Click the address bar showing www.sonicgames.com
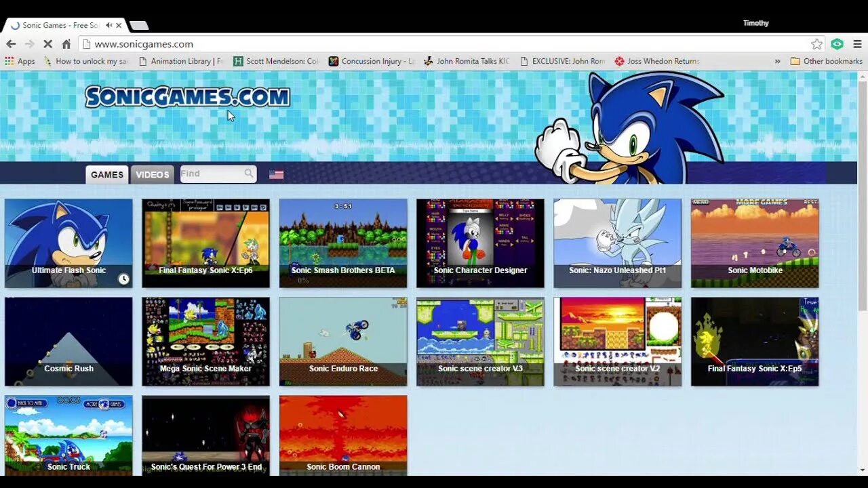 click(444, 44)
